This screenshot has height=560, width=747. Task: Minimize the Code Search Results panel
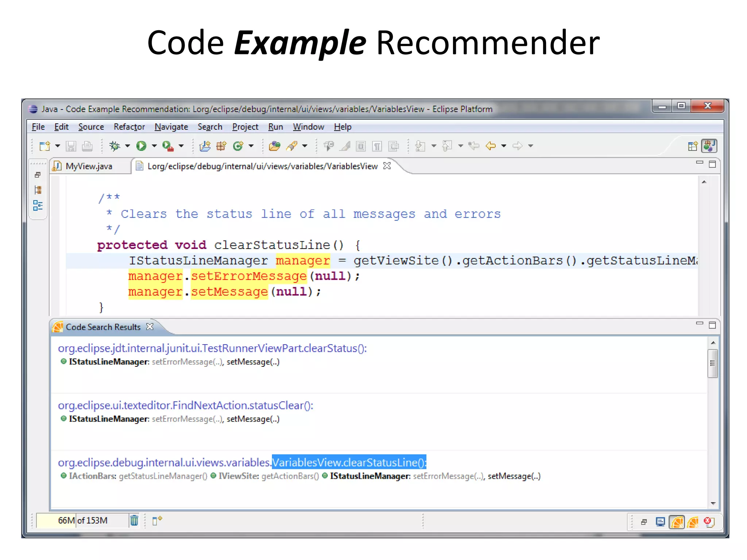700,323
